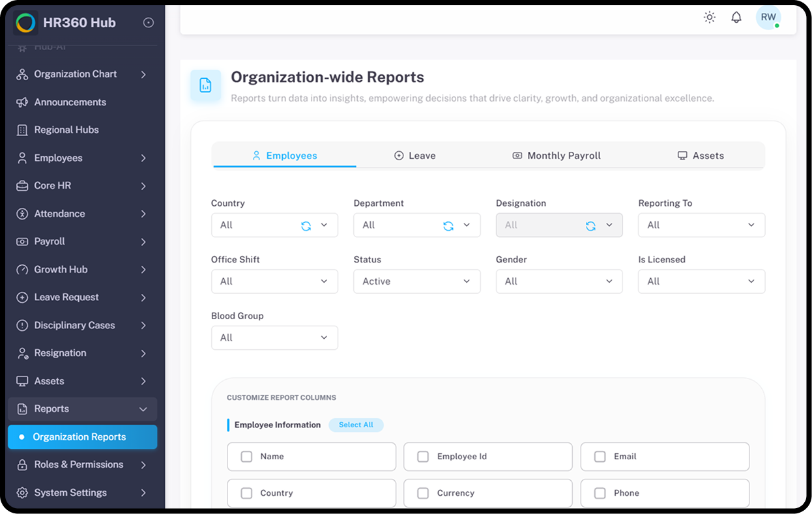Click the Attendance sidebar icon
812x514 pixels.
click(22, 214)
